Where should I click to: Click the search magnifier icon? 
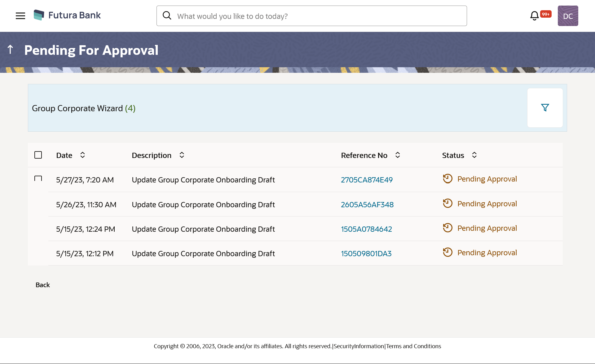167,16
